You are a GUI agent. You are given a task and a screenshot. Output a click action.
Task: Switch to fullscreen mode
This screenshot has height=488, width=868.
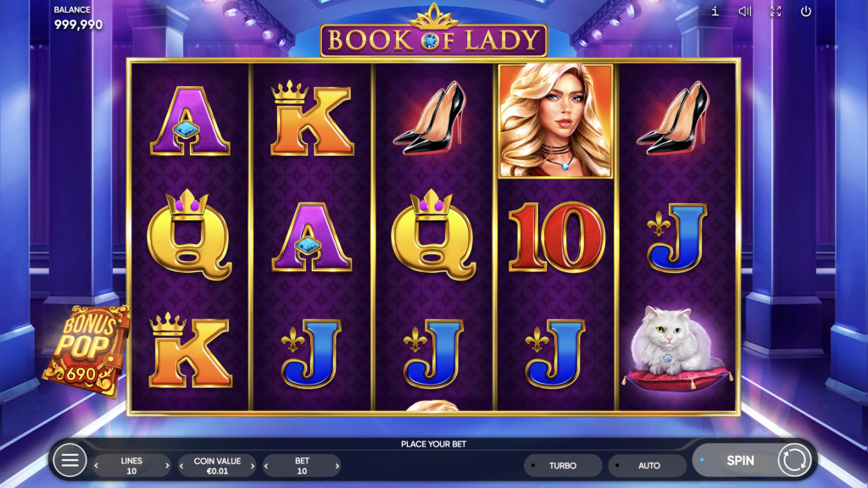coord(776,11)
